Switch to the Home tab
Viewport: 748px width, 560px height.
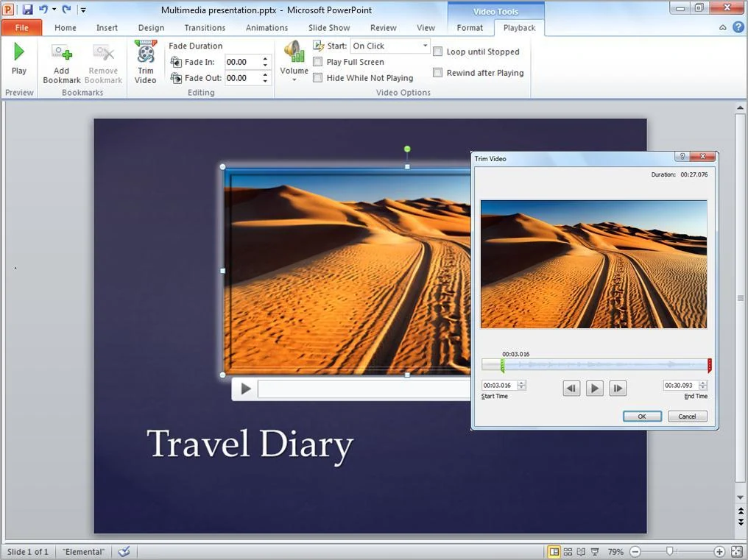pyautogui.click(x=66, y=28)
